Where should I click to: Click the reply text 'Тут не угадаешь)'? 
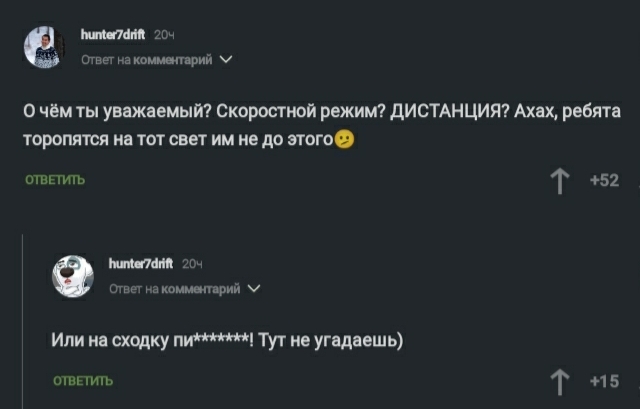330,340
